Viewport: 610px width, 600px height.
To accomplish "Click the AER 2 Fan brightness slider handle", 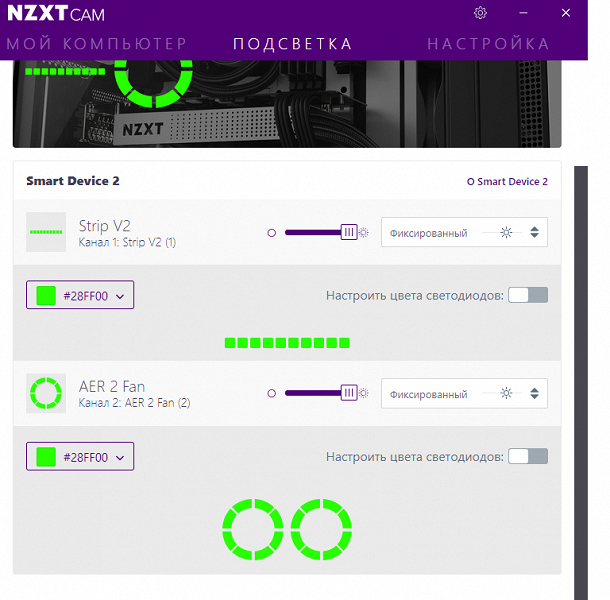I will pyautogui.click(x=349, y=393).
